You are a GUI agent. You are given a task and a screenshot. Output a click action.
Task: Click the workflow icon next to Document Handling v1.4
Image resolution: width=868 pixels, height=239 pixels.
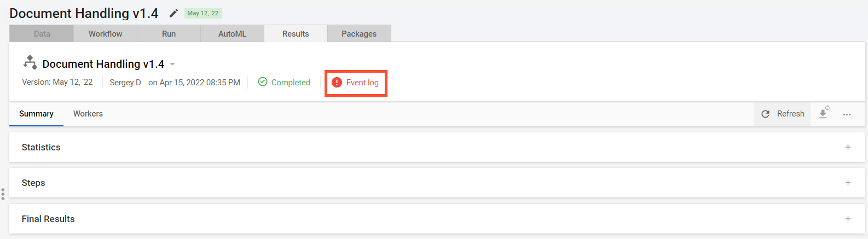pos(30,62)
